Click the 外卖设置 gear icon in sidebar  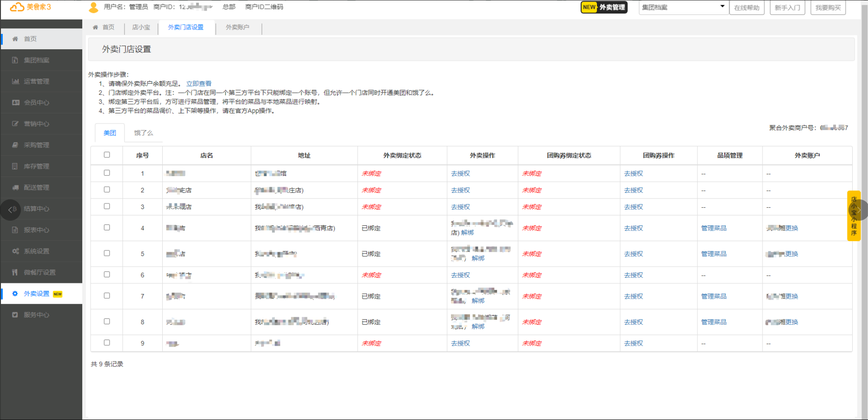(x=15, y=294)
